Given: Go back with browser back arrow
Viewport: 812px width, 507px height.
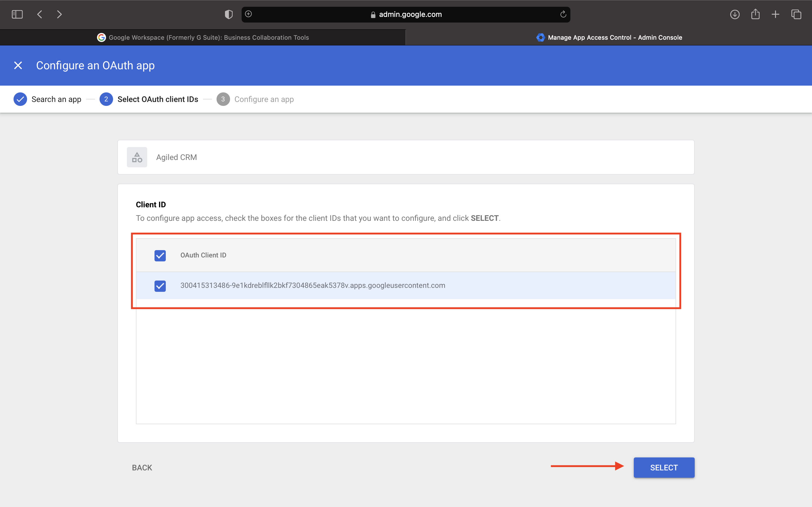Looking at the screenshot, I should [x=39, y=14].
